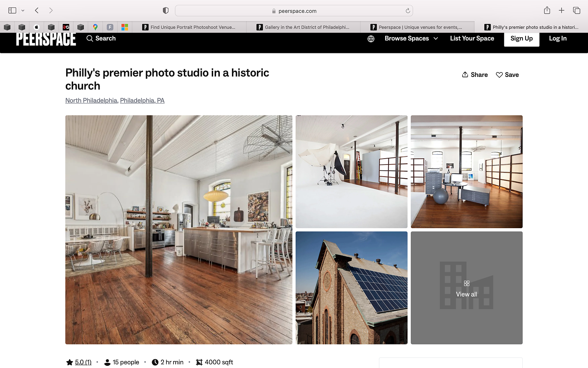Expand sidebar options chevron
The height and width of the screenshot is (368, 588).
(23, 10)
